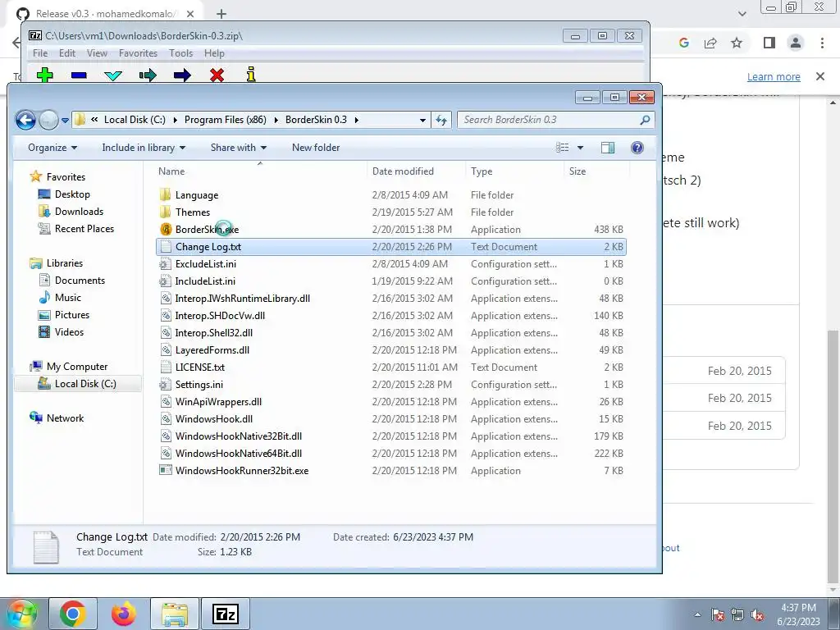Click the refresh button next to address bar
Viewport: 840px width, 630px height.
441,120
